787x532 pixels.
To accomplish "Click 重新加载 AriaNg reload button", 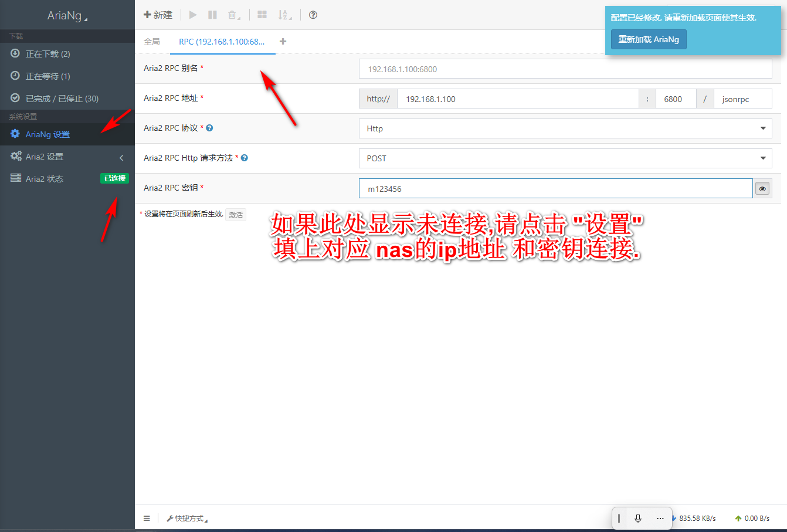I will 649,39.
